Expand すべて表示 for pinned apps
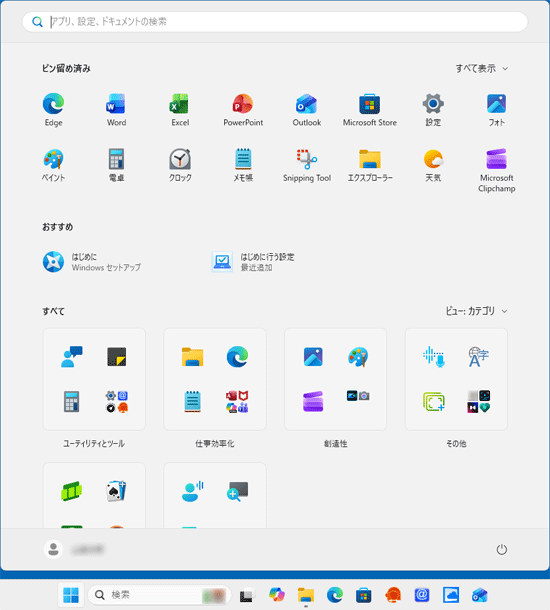The image size is (550, 610). pos(482,68)
